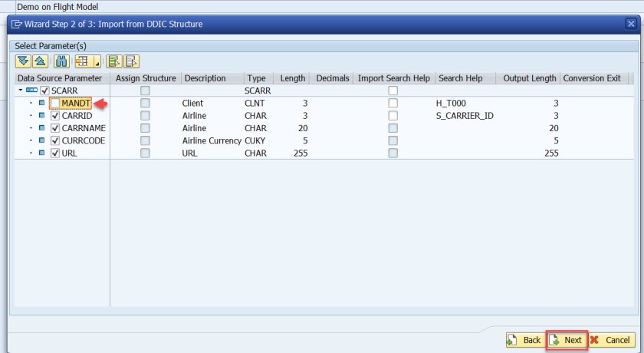
Task: Tick Import Search Help checkbox for CARRNAME
Action: [393, 128]
